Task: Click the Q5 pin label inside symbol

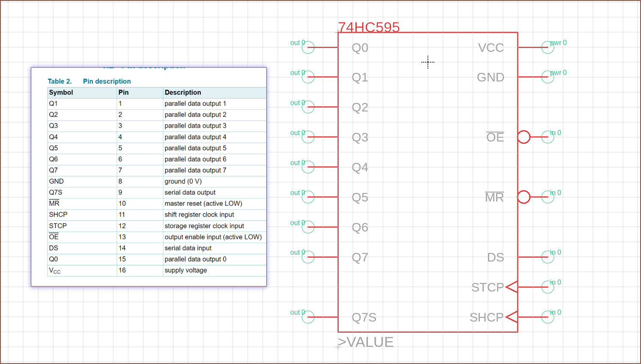Action: click(360, 197)
